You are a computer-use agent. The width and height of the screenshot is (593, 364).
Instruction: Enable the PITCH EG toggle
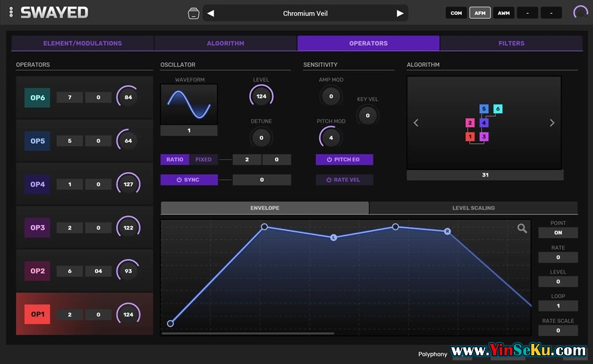coord(344,160)
